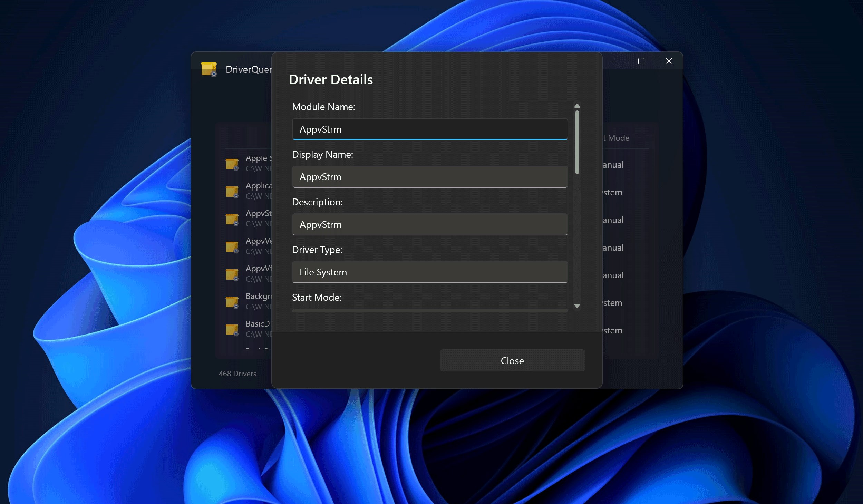Click the Description label
This screenshot has width=863, height=504.
click(x=317, y=202)
